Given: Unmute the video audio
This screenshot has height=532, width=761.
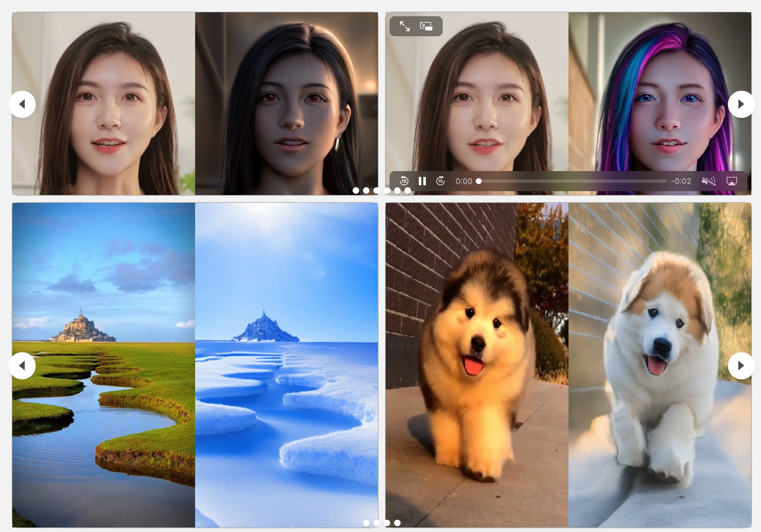Looking at the screenshot, I should [x=708, y=181].
